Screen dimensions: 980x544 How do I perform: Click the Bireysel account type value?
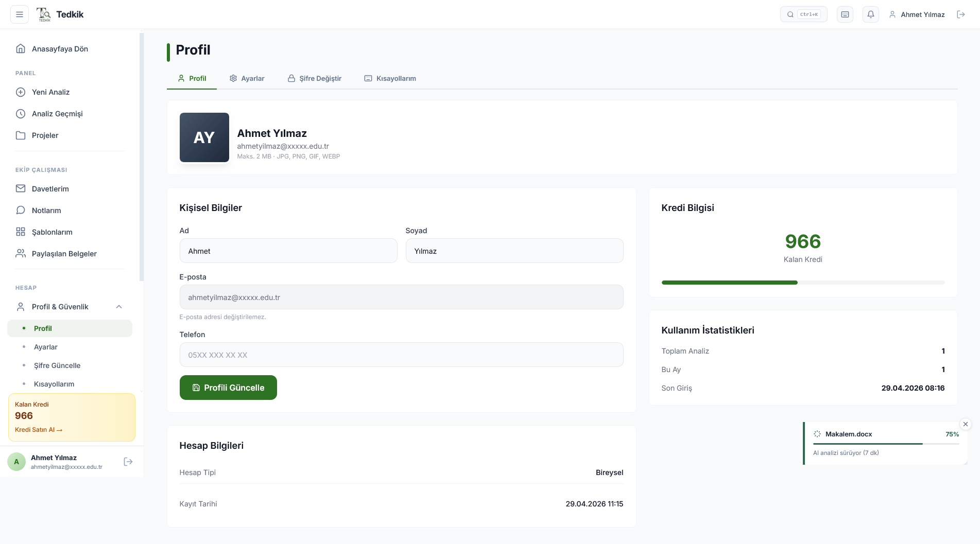coord(609,472)
